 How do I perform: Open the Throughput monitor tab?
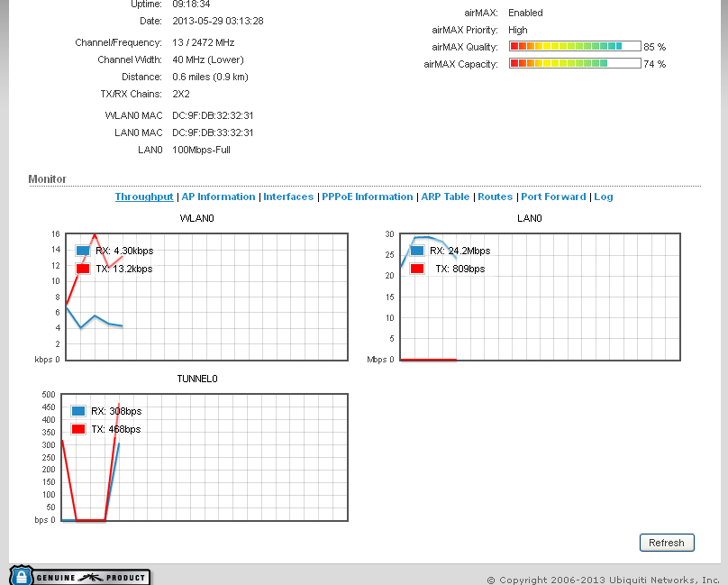coord(144,197)
